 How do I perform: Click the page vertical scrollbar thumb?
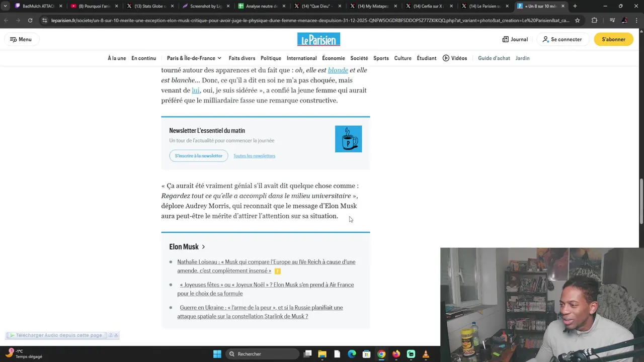click(x=641, y=201)
